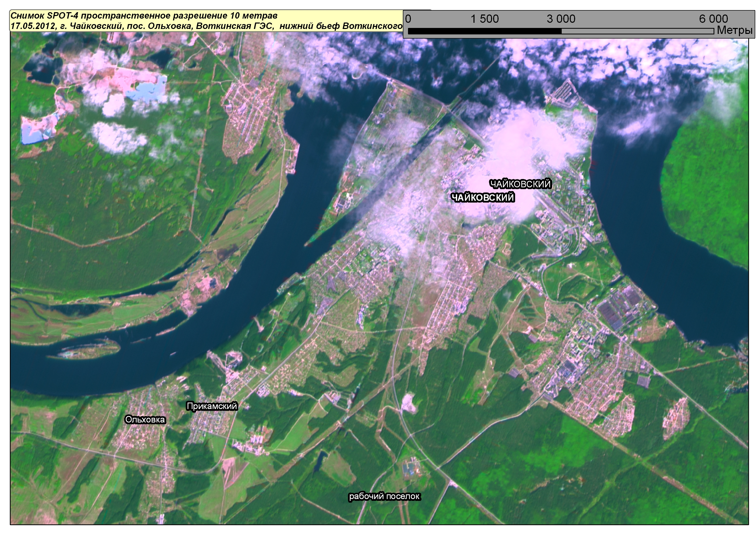This screenshot has width=756, height=535.
Task: Click the Прикамский settlement label
Action: [x=212, y=406]
